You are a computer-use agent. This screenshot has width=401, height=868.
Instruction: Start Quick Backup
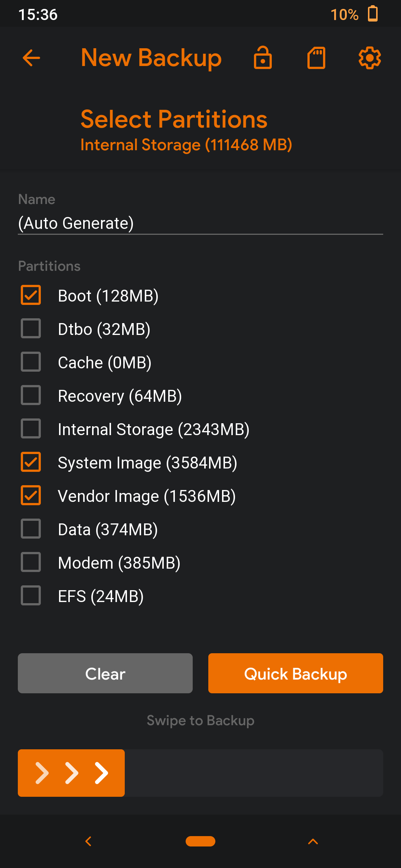pos(296,673)
